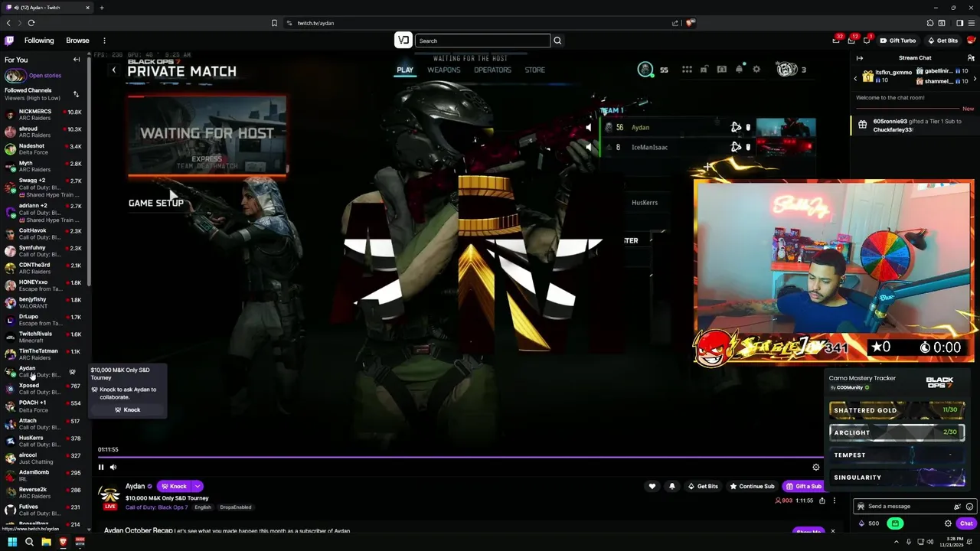Mute the stream volume
Viewport: 980px width, 551px height.
click(113, 468)
